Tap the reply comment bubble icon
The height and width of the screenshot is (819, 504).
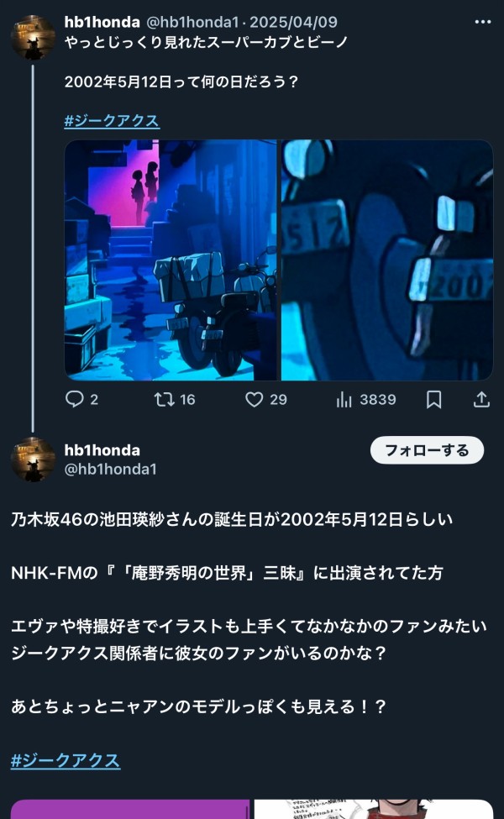[74, 400]
